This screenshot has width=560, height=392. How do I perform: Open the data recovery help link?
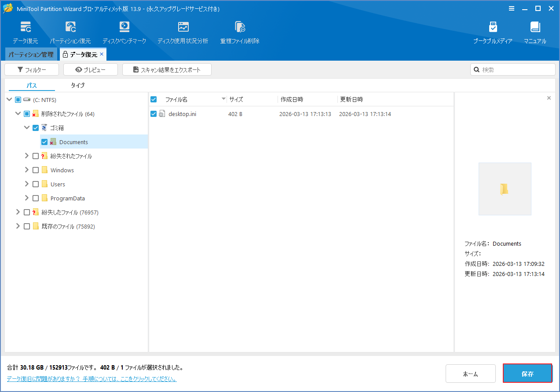(92, 378)
